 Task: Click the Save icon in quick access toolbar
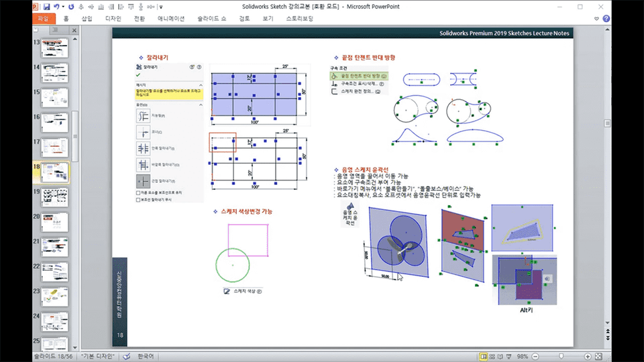pos(46,7)
